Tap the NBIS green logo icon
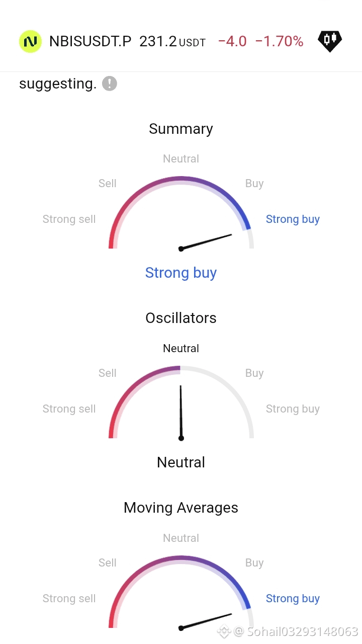Screen dimensions: 362x644 point(30,41)
